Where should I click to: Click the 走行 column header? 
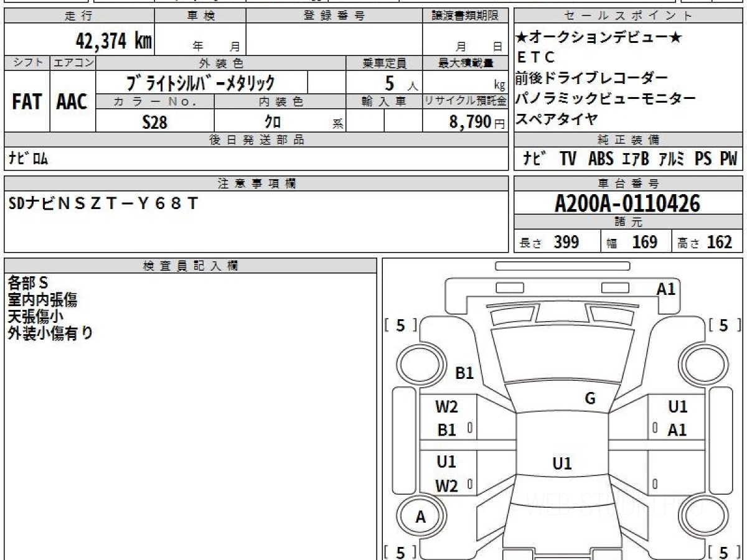coord(78,16)
